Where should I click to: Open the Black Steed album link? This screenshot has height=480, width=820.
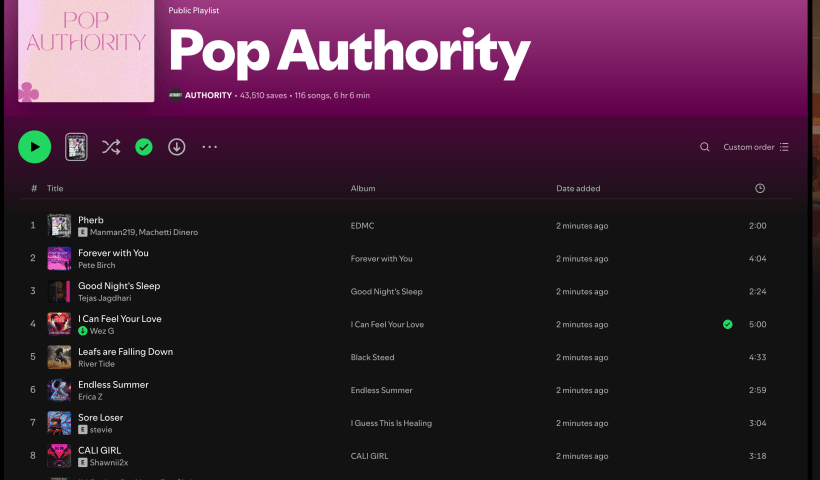coord(372,357)
